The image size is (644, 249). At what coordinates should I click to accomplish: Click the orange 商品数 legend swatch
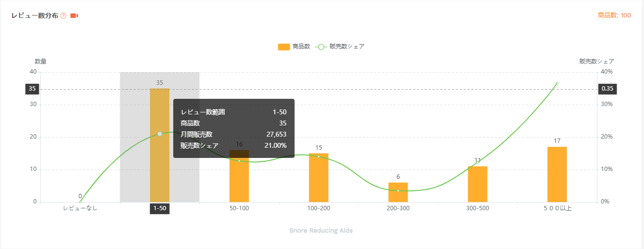[x=284, y=47]
